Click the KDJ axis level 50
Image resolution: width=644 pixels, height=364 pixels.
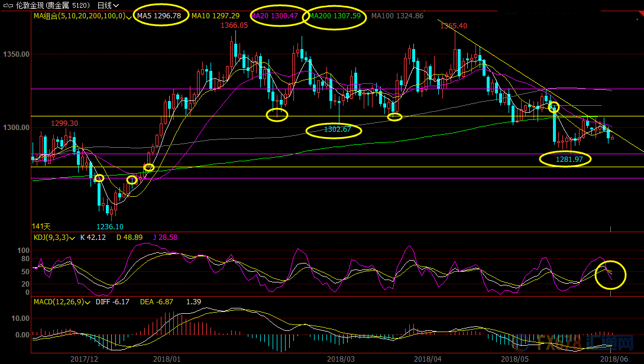(x=25, y=272)
